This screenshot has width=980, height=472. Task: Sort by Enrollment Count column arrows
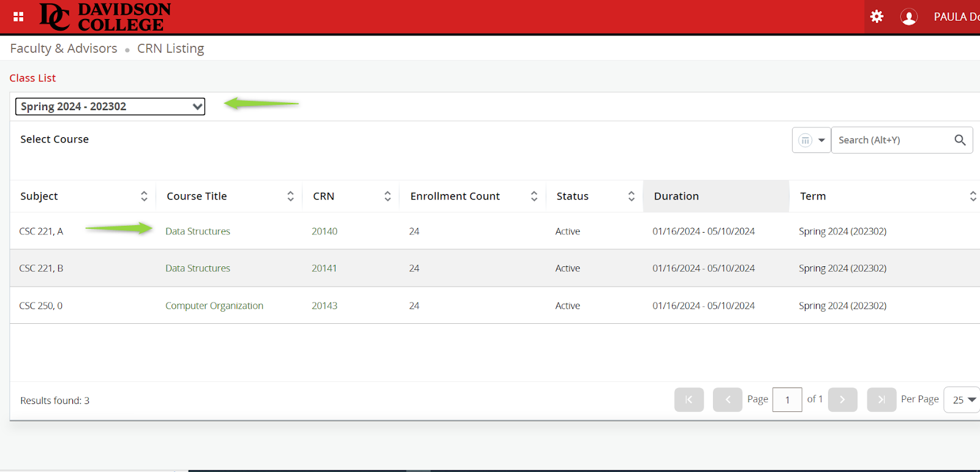(534, 196)
